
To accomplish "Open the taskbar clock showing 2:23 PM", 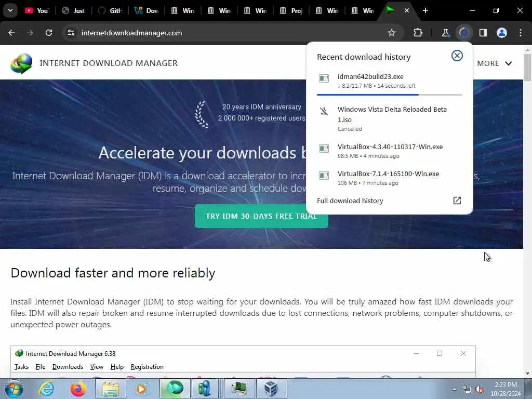I will tap(506, 389).
